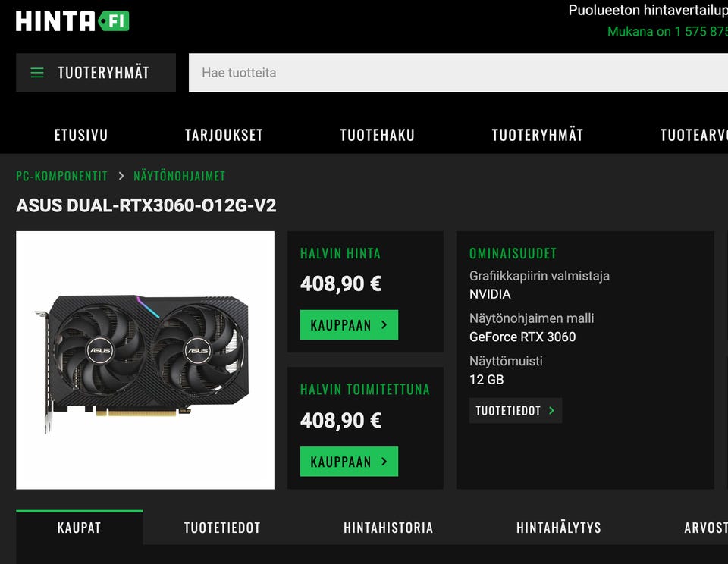Focus the Hae tuotteita search field
Image resolution: width=728 pixels, height=564 pixels.
(x=458, y=73)
